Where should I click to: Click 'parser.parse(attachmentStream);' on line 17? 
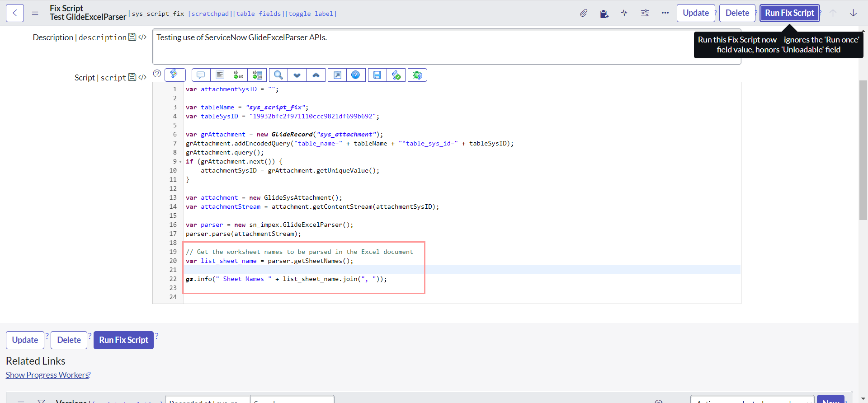pyautogui.click(x=243, y=234)
